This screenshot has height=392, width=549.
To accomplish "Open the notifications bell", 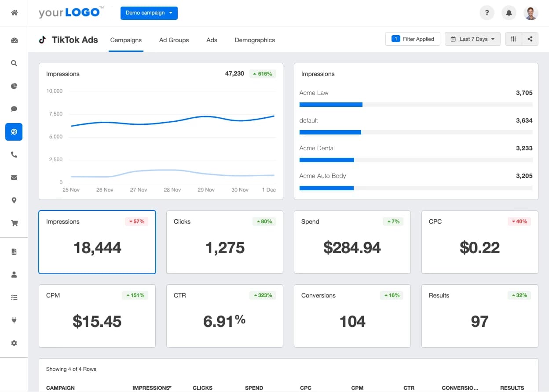I will pos(509,13).
